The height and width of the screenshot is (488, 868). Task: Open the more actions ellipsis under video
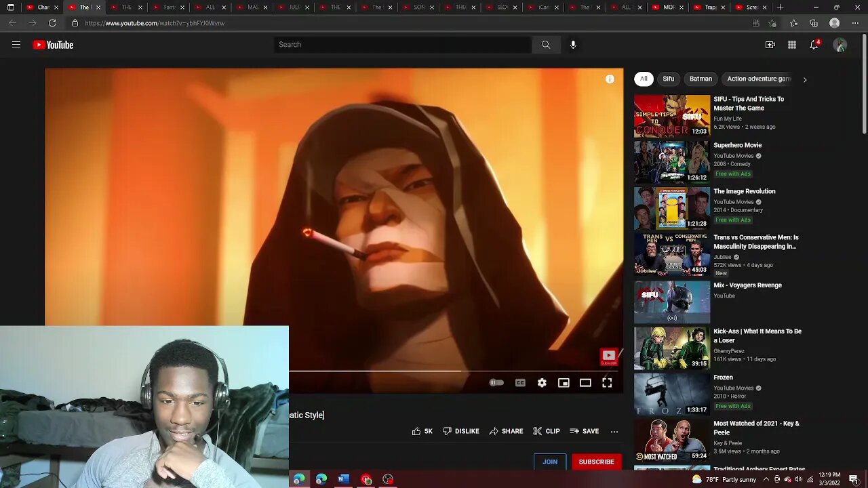click(614, 431)
